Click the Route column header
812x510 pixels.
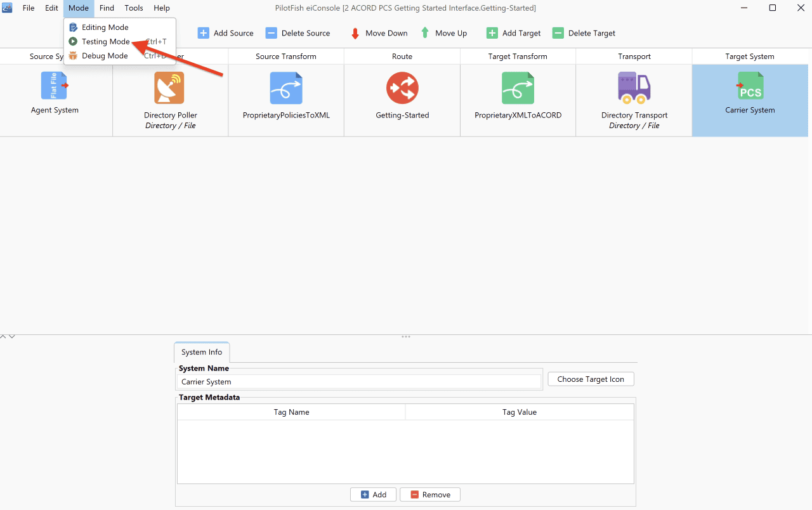click(402, 56)
